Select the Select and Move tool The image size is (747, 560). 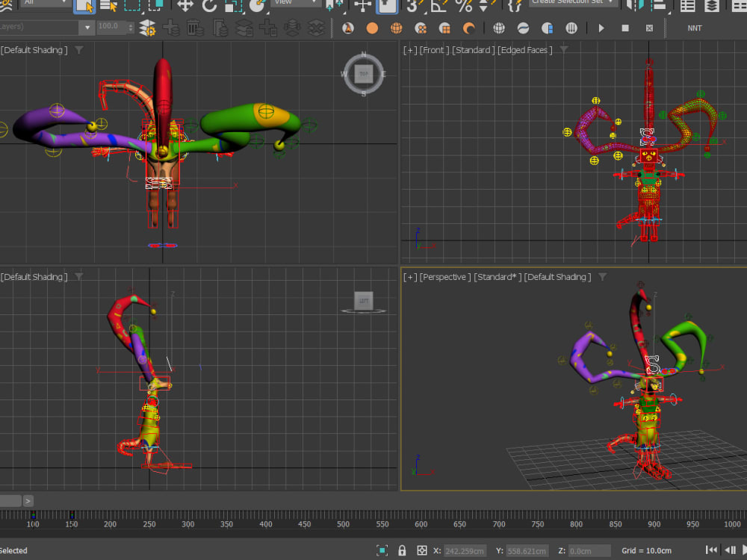tap(183, 6)
